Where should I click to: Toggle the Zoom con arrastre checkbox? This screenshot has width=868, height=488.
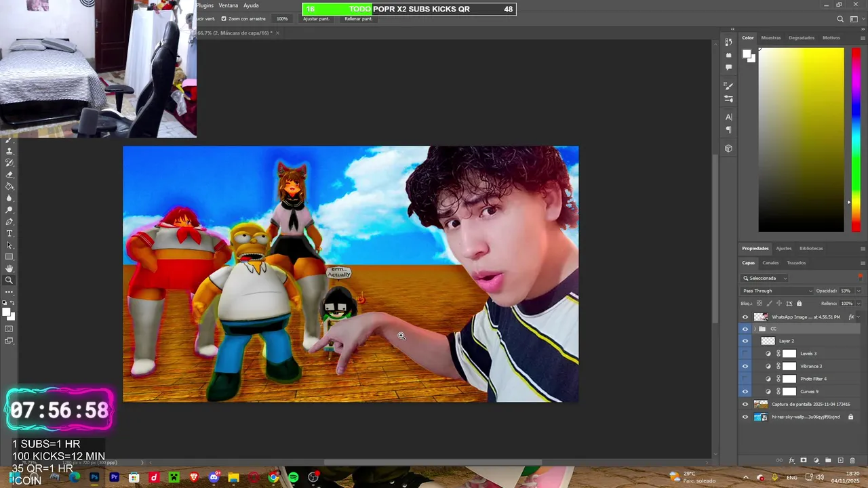point(224,19)
